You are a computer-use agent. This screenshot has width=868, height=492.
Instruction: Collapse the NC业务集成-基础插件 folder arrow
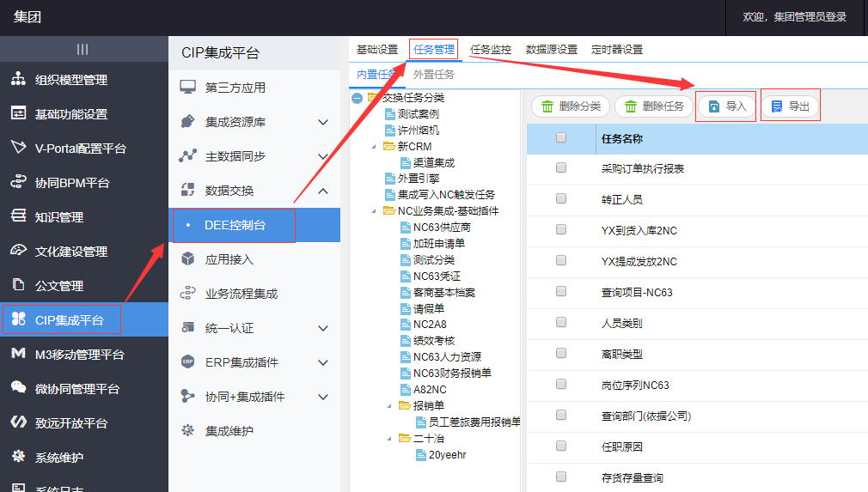pos(374,211)
